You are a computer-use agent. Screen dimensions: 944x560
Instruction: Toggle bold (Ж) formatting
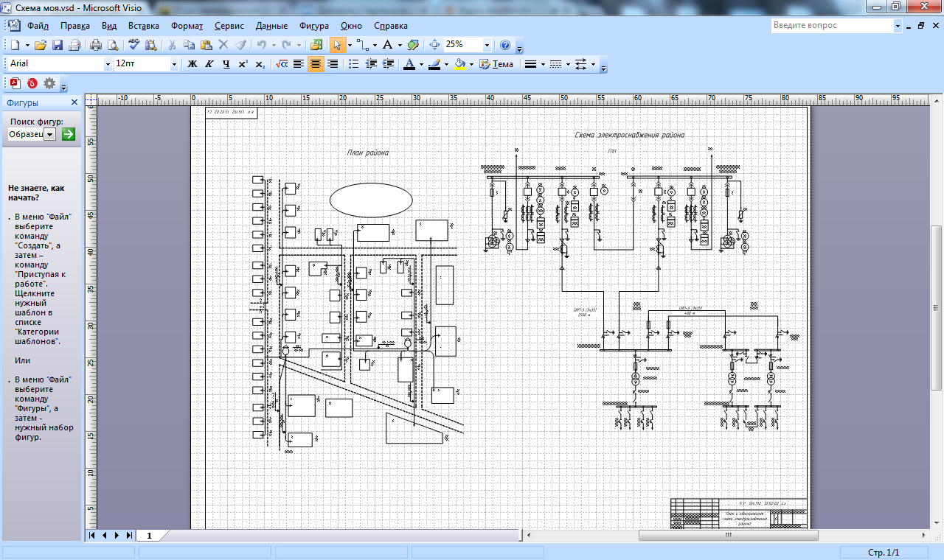click(192, 64)
